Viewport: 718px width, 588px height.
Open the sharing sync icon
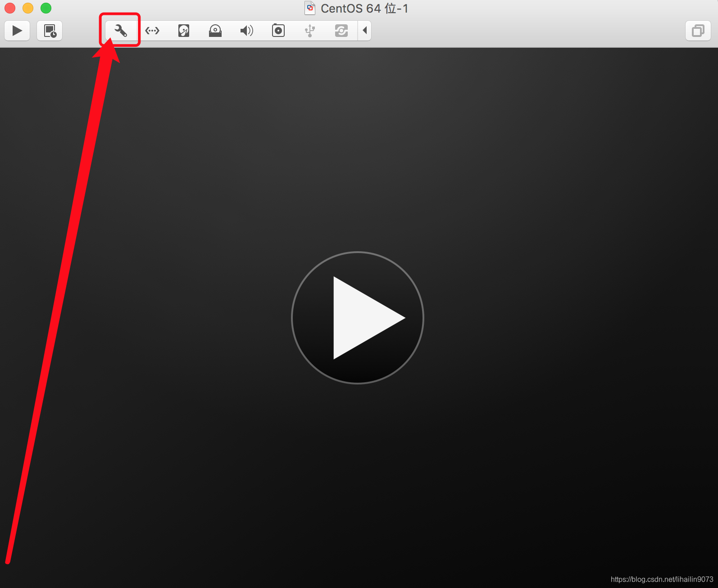click(x=341, y=31)
